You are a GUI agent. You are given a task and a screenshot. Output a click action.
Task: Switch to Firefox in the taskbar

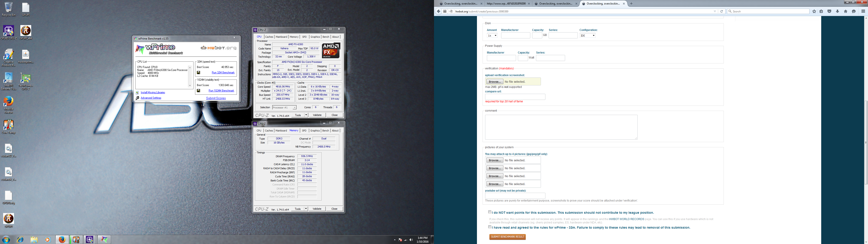click(62, 240)
